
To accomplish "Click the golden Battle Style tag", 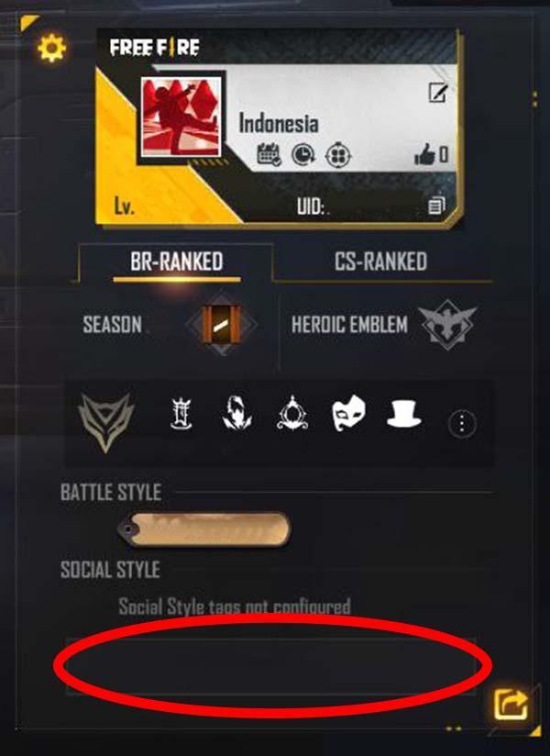I will pyautogui.click(x=204, y=529).
